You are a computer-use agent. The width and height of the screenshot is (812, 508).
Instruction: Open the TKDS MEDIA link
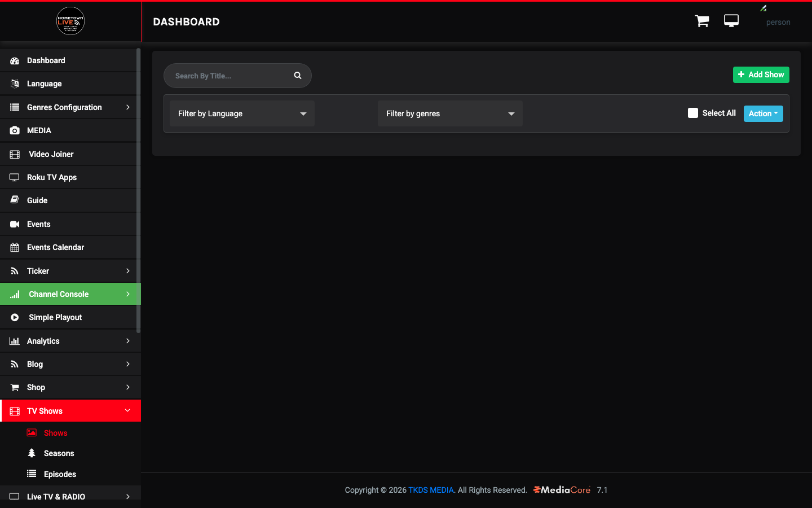click(431, 490)
